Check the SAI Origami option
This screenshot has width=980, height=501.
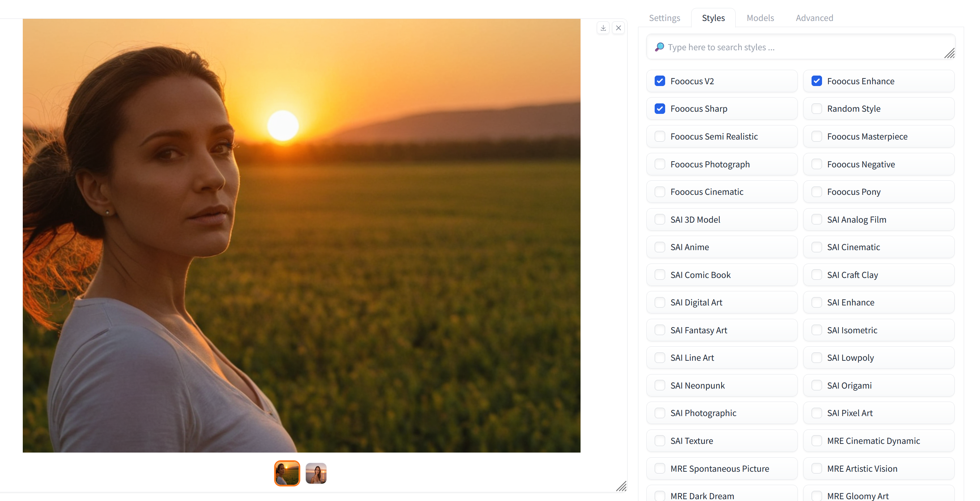(816, 385)
